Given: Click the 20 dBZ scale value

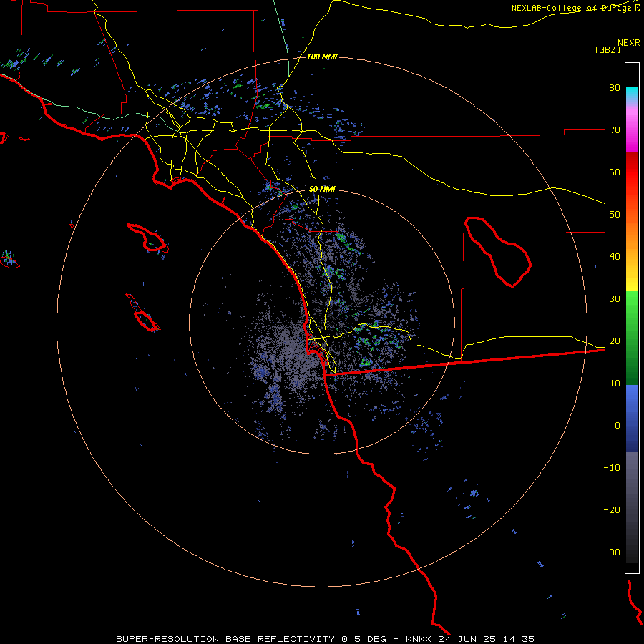Looking at the screenshot, I should tap(615, 341).
